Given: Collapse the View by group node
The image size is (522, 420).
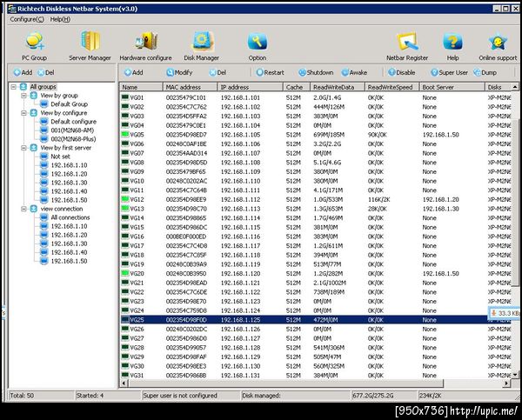Looking at the screenshot, I should [x=23, y=96].
